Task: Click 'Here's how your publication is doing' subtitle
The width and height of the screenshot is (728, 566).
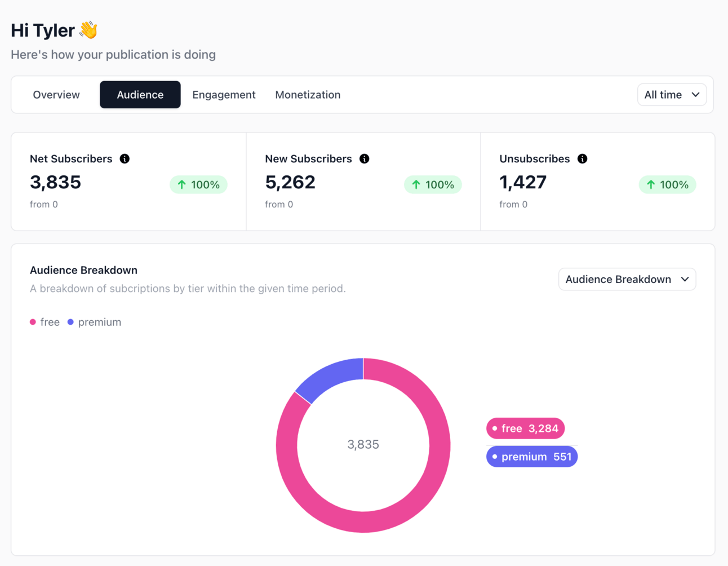Action: 113,55
